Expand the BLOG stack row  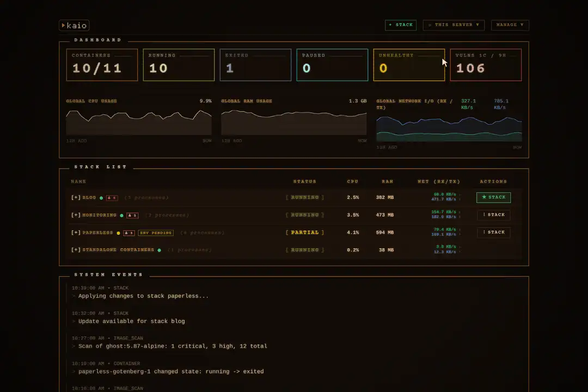coord(76,197)
